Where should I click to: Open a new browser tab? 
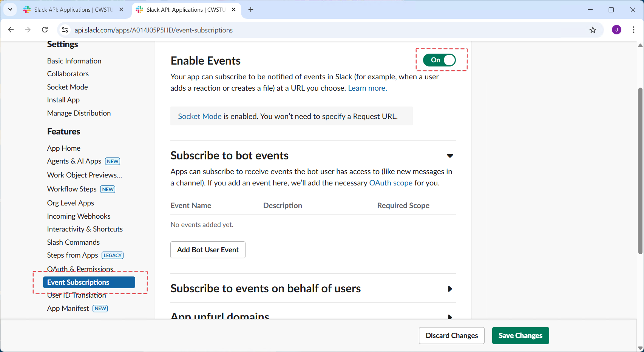[x=251, y=9]
